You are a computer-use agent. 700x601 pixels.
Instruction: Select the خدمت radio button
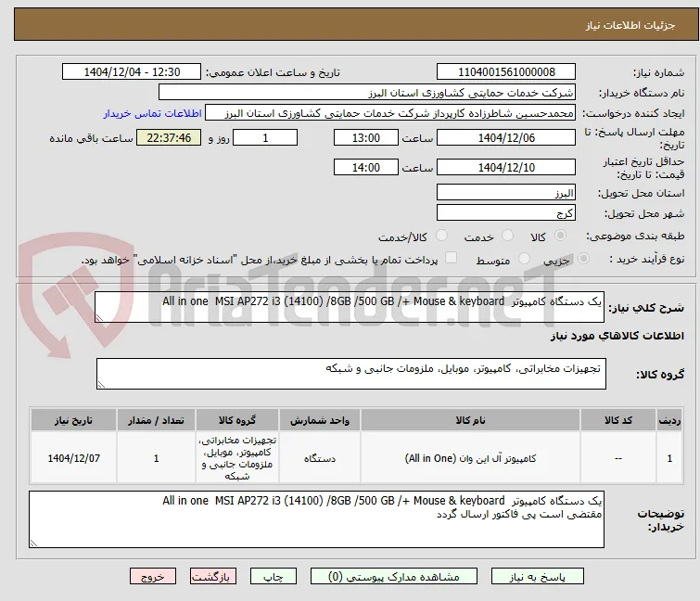(507, 236)
